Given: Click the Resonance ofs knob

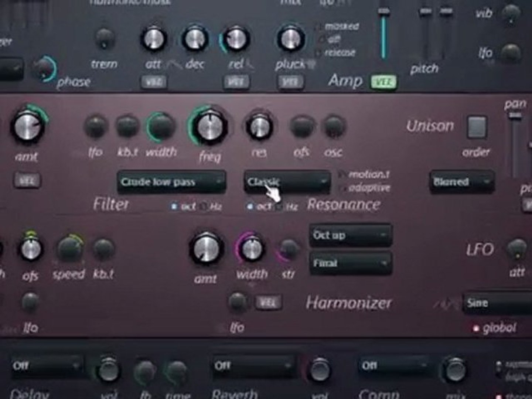Looking at the screenshot, I should point(302,126).
